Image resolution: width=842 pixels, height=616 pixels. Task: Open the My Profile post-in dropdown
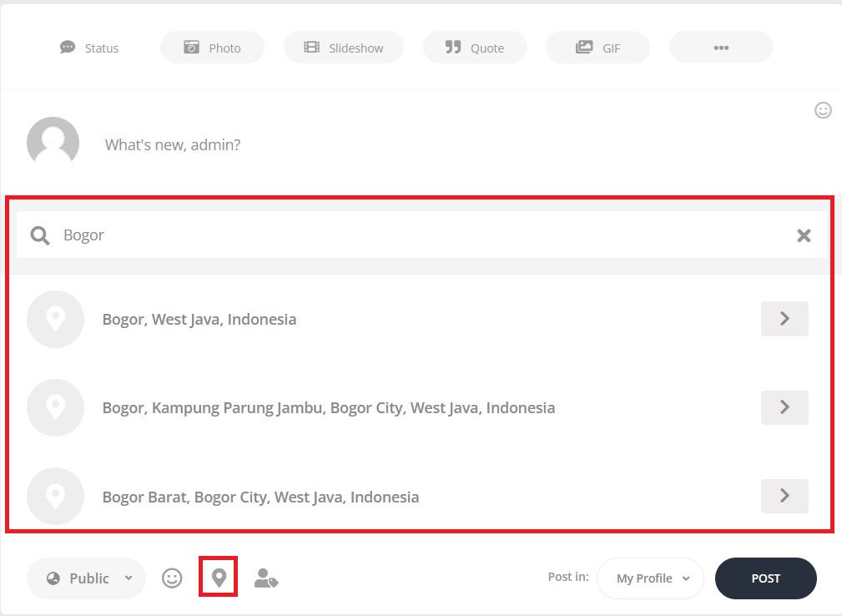(650, 578)
